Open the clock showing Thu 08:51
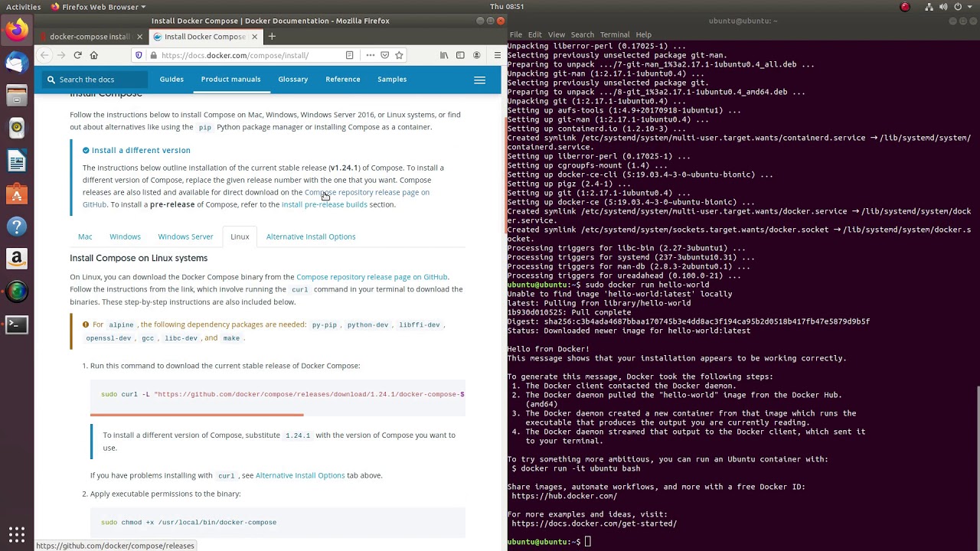 click(507, 7)
